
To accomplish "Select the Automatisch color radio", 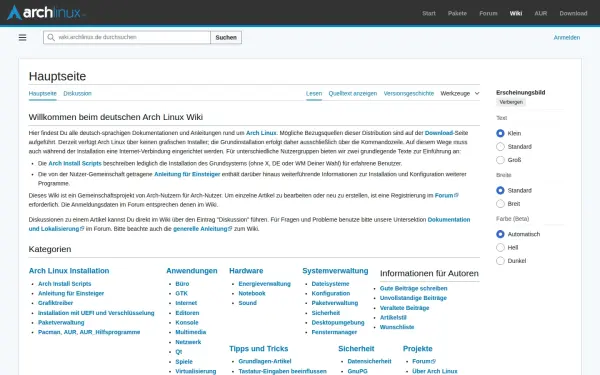I will pyautogui.click(x=500, y=234).
